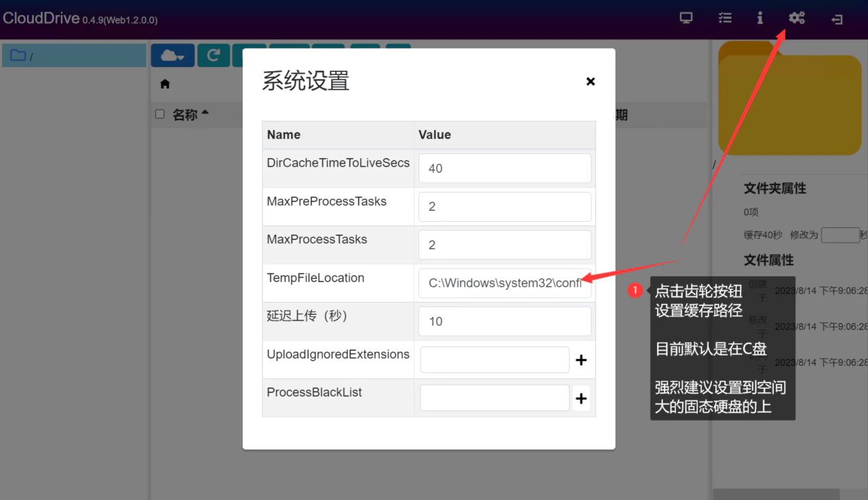Focus the 延迟上传（秒） input field
This screenshot has height=500, width=868.
(x=505, y=322)
